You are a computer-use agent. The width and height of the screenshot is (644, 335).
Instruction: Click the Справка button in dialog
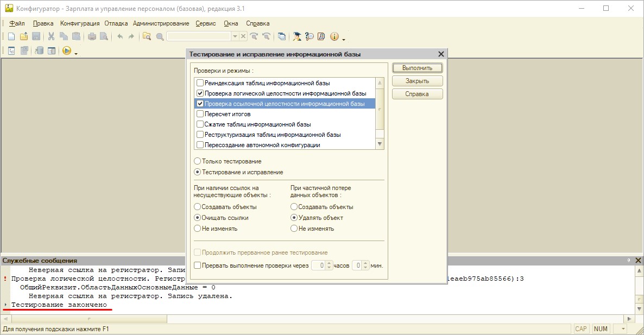click(417, 94)
